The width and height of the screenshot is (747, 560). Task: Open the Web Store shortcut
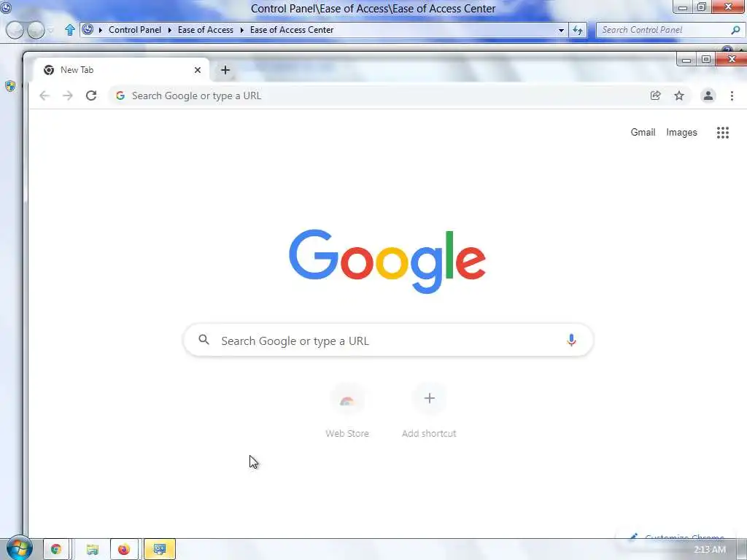(x=347, y=411)
